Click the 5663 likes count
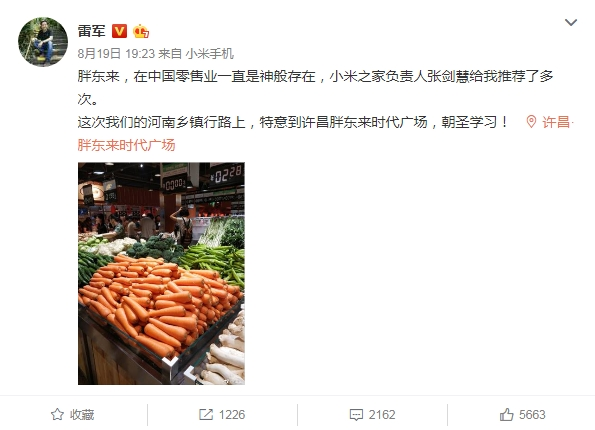 tap(532, 414)
